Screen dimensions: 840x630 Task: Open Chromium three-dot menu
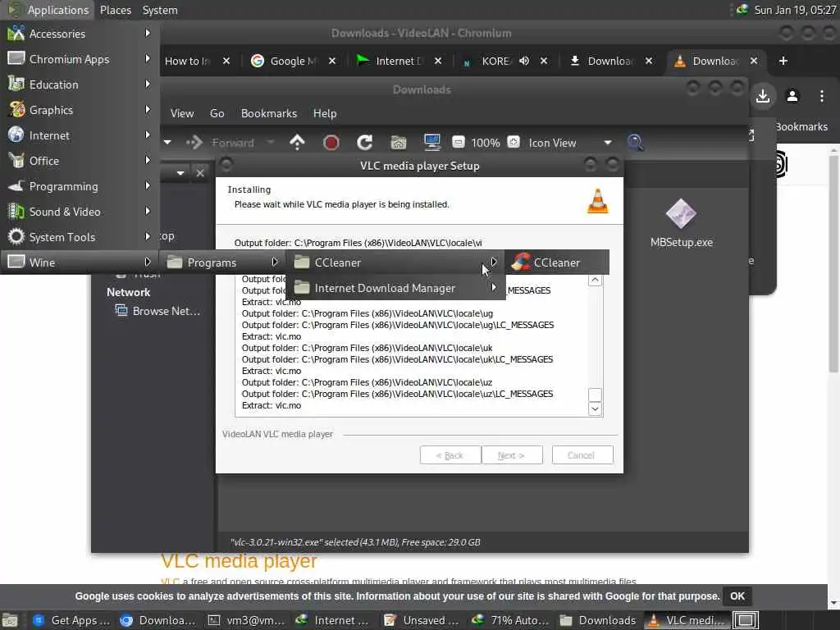[x=822, y=97]
